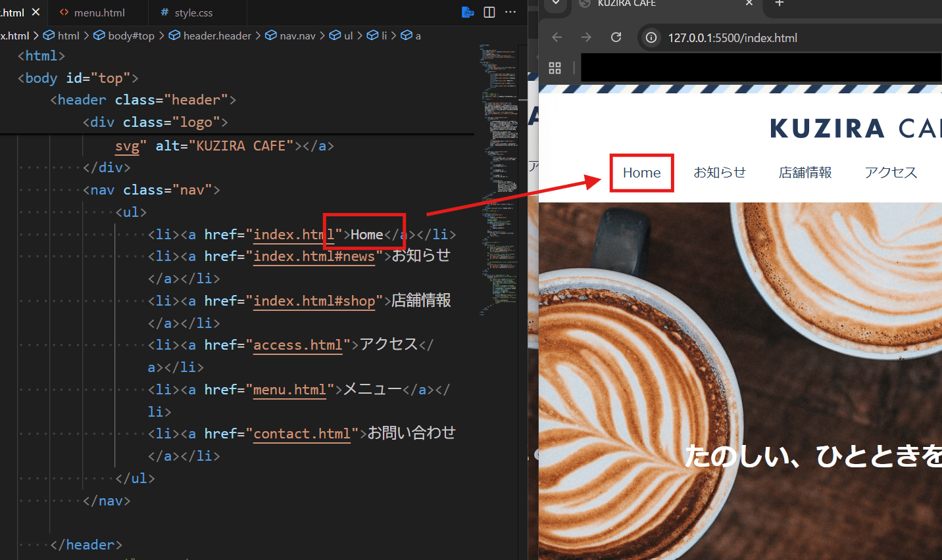Open the apps grid in bookmarks bar
942x560 pixels.
point(555,68)
